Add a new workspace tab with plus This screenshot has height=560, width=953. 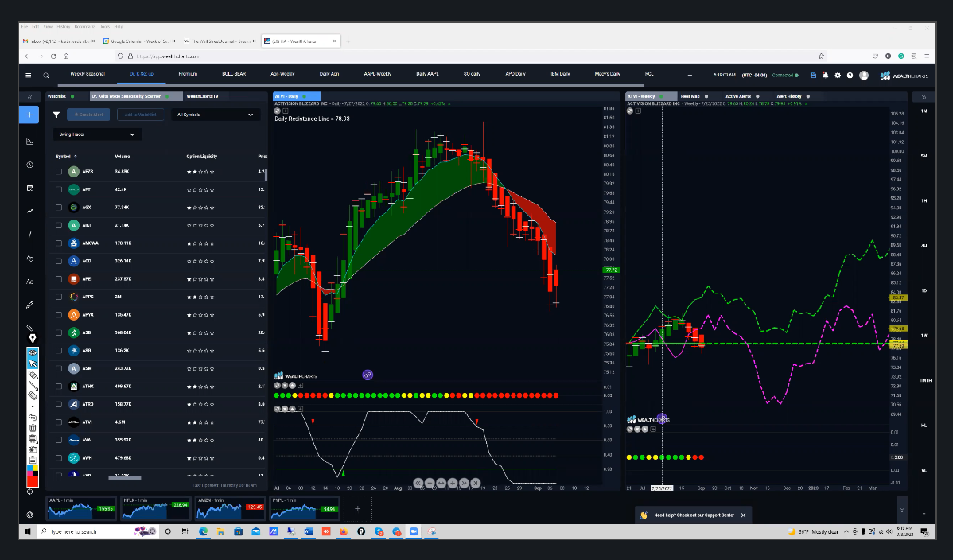pos(690,75)
